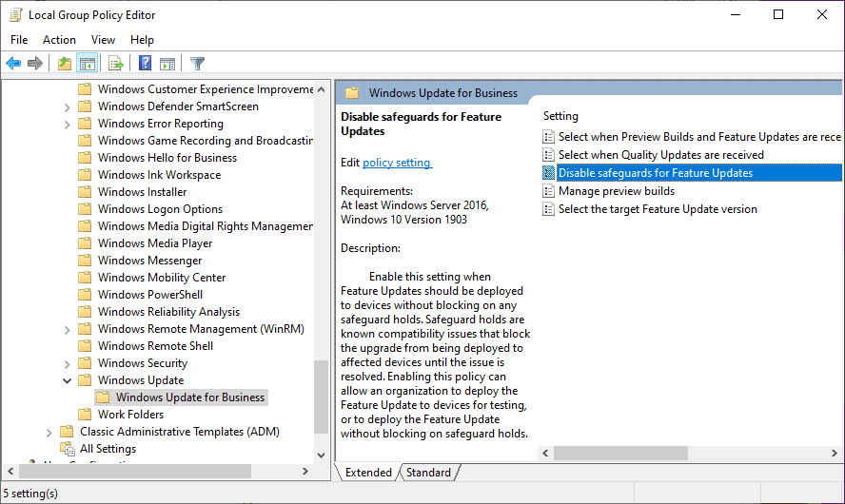Click the policy setting link
The image size is (845, 504).
[397, 163]
